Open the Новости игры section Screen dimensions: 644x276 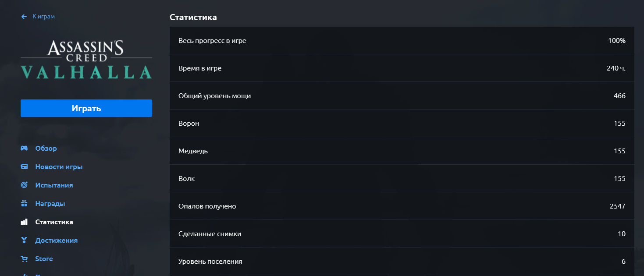[x=59, y=167]
